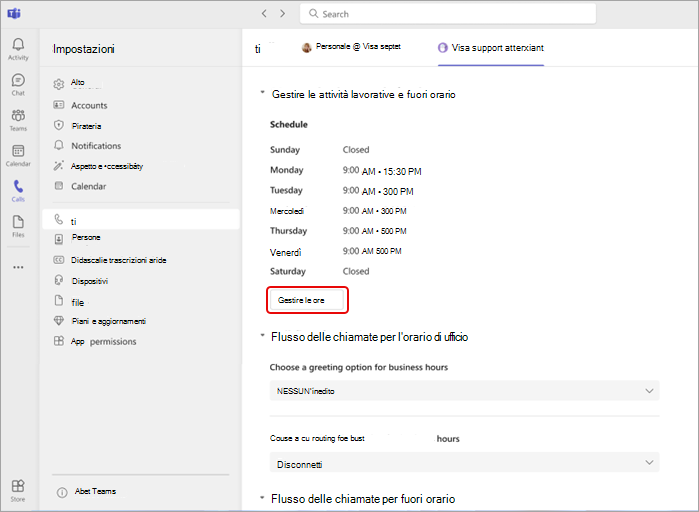699x512 pixels.
Task: Click the gear icon beside Alto
Action: click(x=59, y=84)
